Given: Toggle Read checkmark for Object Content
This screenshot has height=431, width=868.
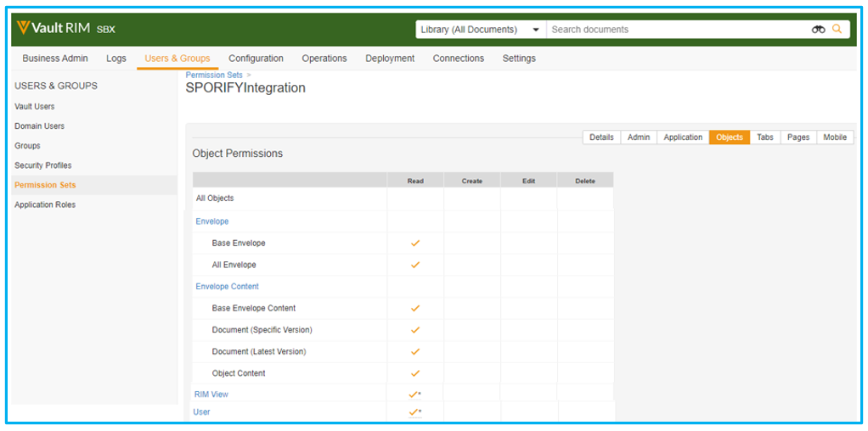Looking at the screenshot, I should pyautogui.click(x=415, y=373).
